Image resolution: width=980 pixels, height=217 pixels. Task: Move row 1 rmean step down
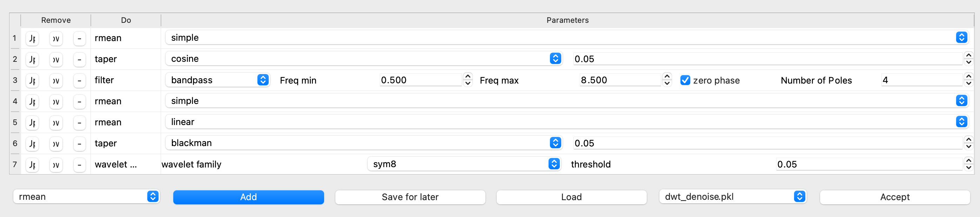56,39
